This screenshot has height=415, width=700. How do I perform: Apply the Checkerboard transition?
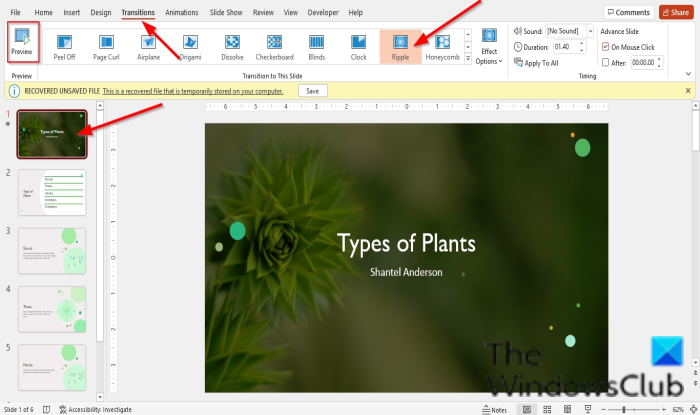click(274, 48)
